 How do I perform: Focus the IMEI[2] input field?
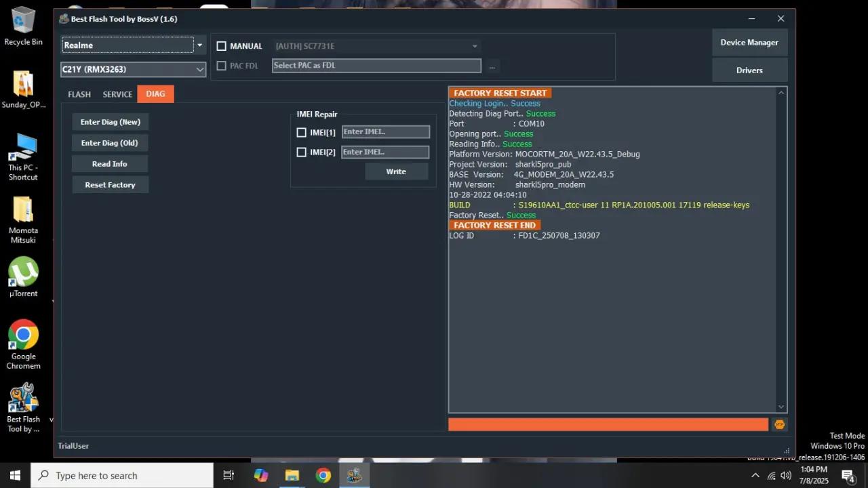click(x=385, y=152)
